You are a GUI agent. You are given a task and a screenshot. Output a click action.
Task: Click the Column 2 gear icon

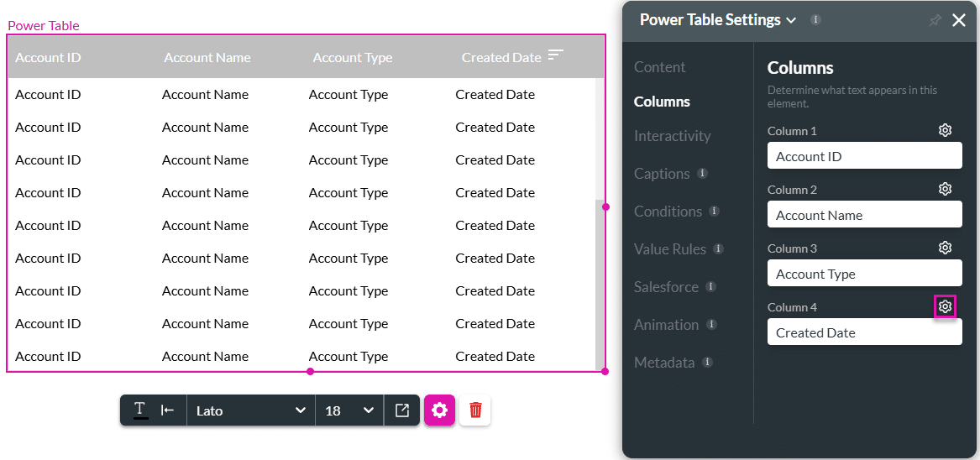(945, 190)
